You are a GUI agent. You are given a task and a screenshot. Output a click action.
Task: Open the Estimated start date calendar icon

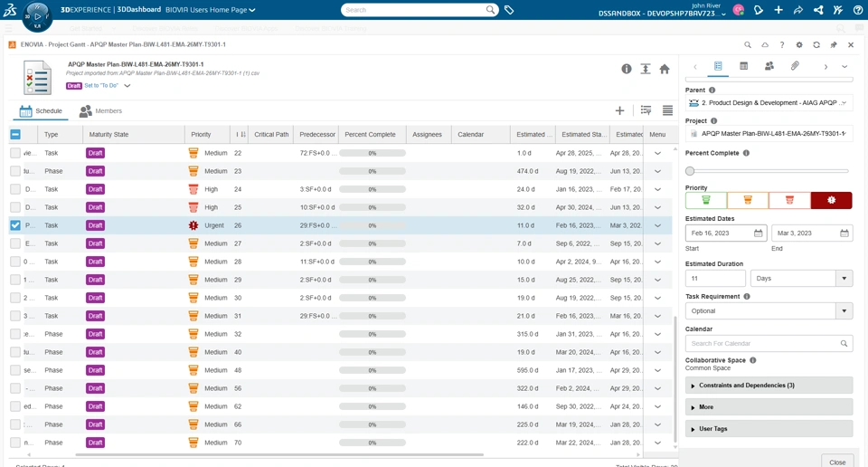[758, 233]
